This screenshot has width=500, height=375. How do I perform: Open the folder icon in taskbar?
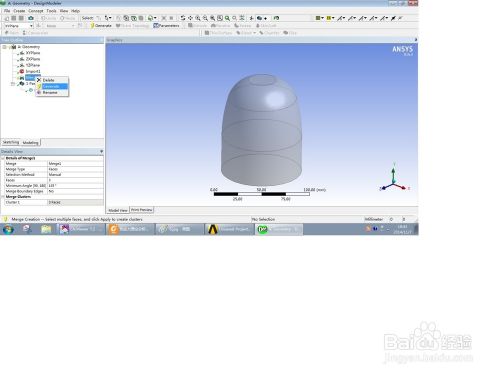(x=46, y=229)
